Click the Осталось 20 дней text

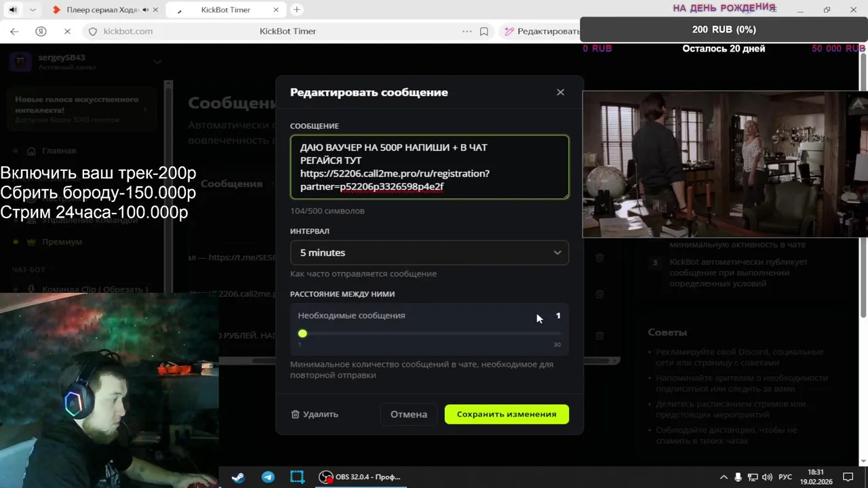(x=724, y=49)
